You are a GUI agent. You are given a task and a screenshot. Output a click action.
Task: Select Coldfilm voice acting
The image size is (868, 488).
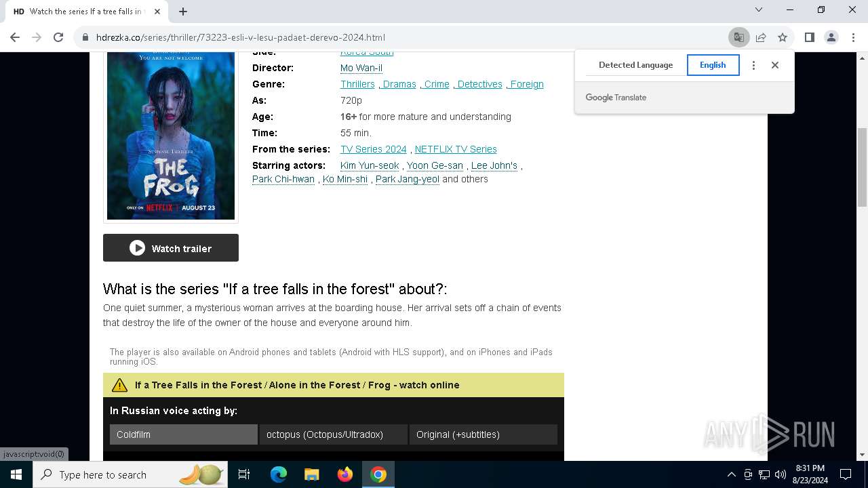183,434
